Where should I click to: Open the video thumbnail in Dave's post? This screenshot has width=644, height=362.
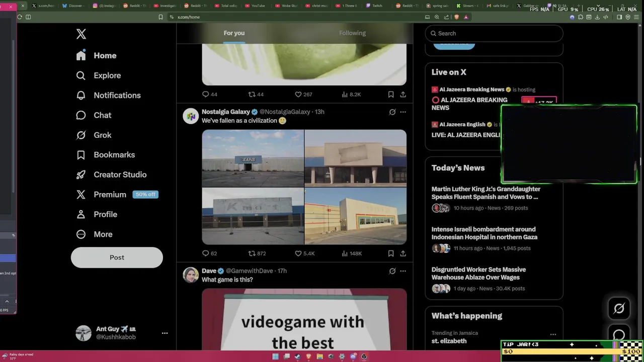[x=304, y=319]
